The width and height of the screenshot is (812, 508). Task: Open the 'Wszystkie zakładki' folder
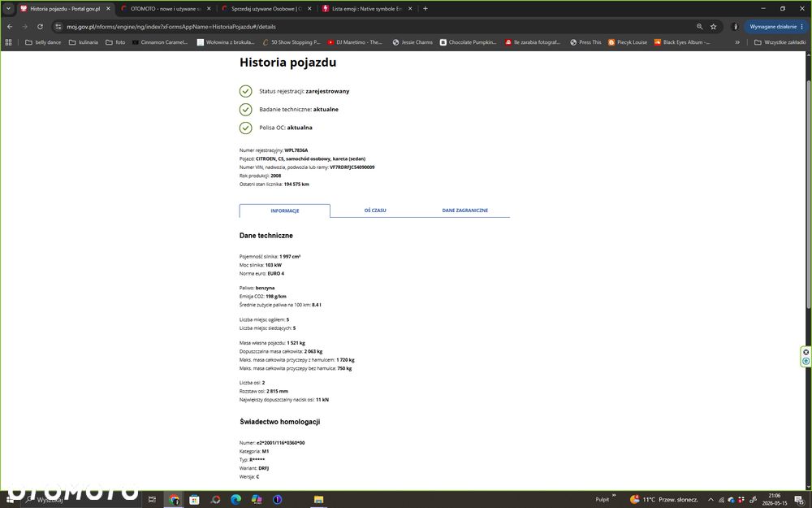tap(780, 42)
